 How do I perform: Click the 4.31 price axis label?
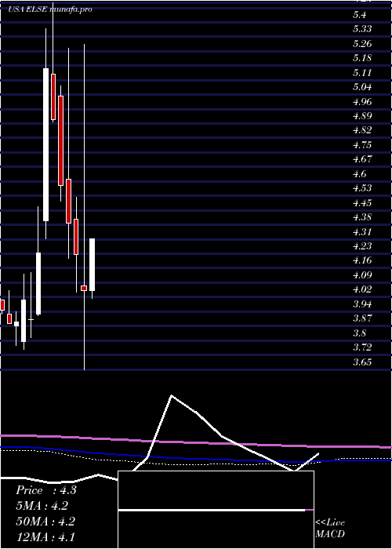pyautogui.click(x=362, y=232)
